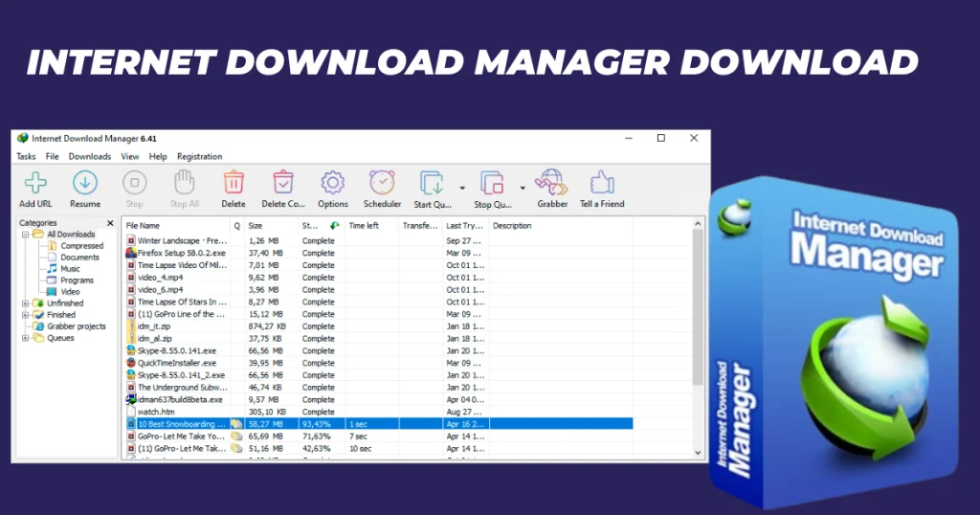
Task: Select Skype-8.55.0.141_2.exe row
Action: point(377,375)
